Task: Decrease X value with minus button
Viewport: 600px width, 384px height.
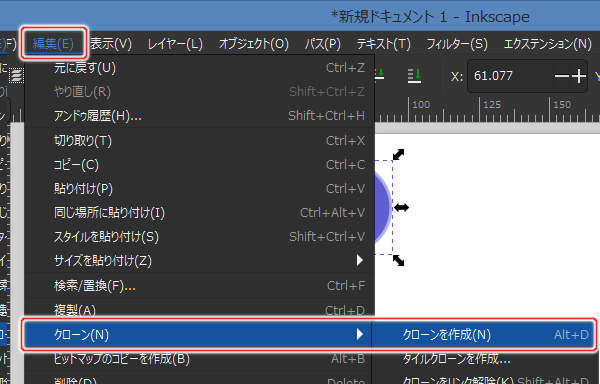Action: [562, 76]
